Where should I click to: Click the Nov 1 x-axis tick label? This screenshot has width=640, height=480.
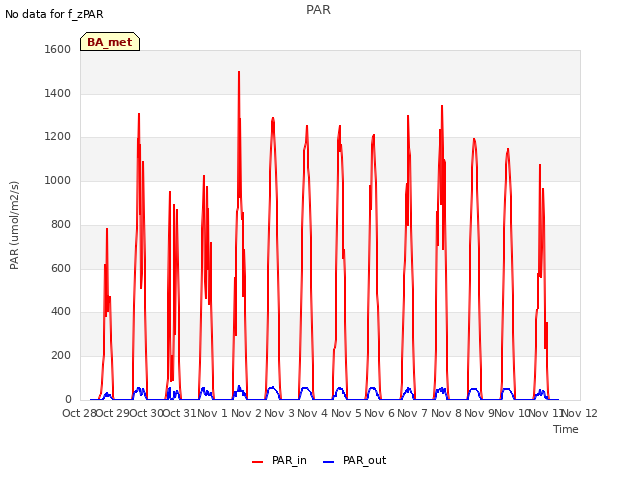tap(212, 413)
